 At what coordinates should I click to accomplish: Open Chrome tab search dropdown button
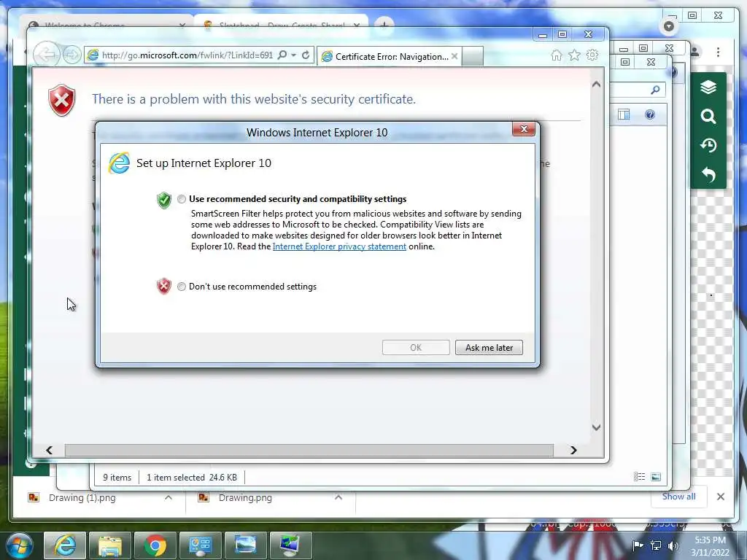668,26
